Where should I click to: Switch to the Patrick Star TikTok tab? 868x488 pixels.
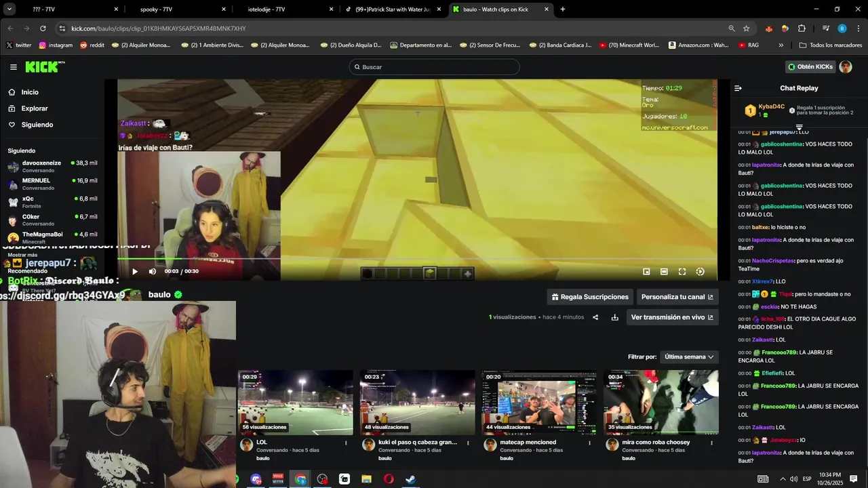[x=393, y=9]
